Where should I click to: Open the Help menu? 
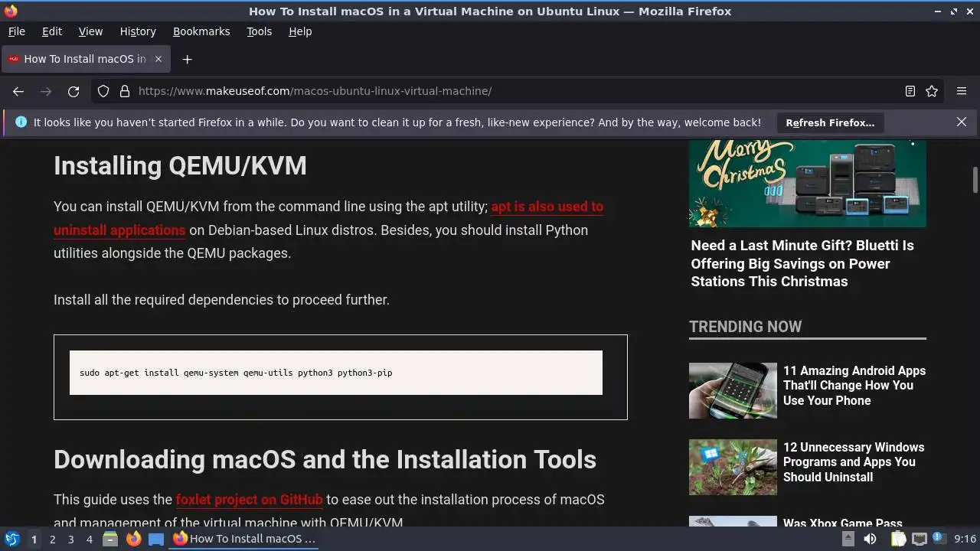(300, 31)
